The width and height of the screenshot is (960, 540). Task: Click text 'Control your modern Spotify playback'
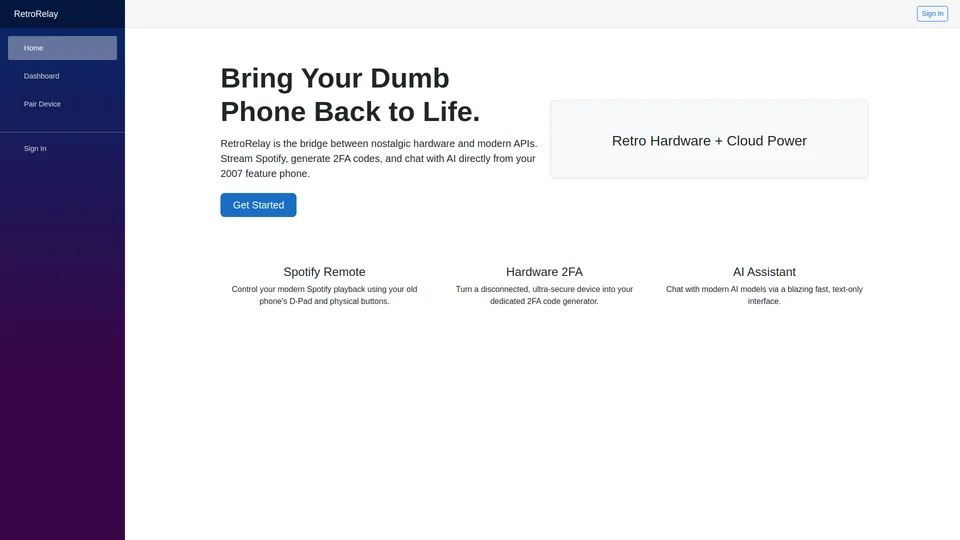[324, 295]
